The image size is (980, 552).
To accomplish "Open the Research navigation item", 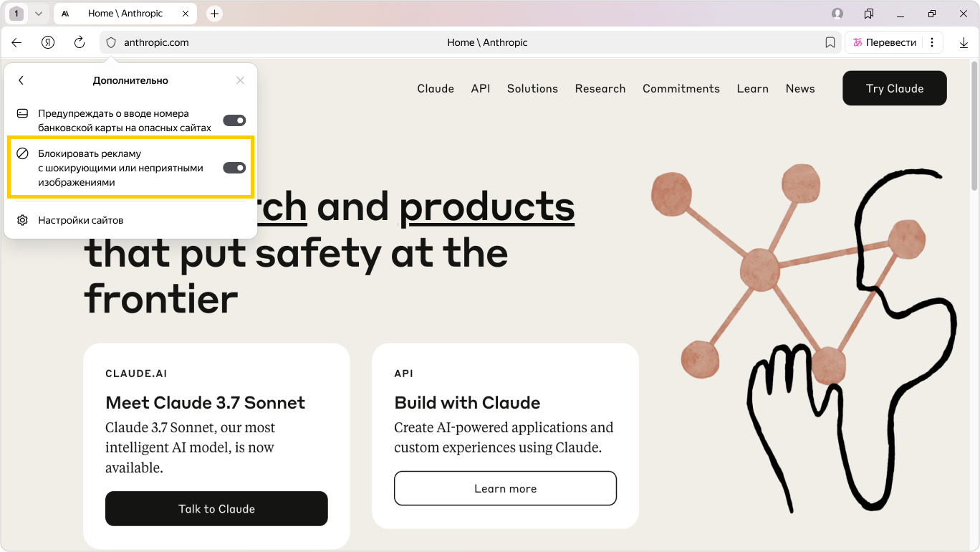I will (x=600, y=88).
